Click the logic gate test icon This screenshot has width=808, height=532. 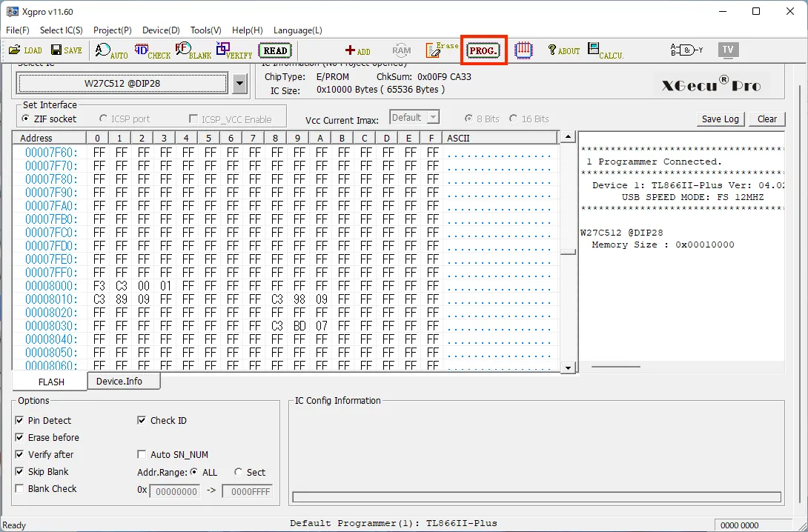pos(686,50)
